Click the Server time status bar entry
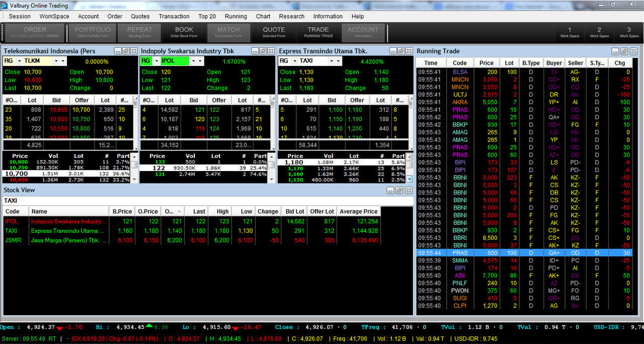This screenshot has height=344, width=644. coord(29,339)
